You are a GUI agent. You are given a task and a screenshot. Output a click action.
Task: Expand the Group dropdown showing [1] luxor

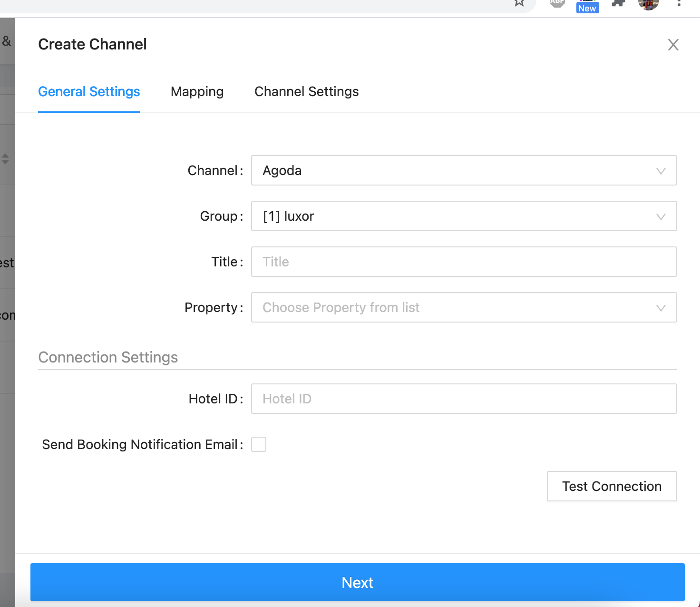[464, 216]
